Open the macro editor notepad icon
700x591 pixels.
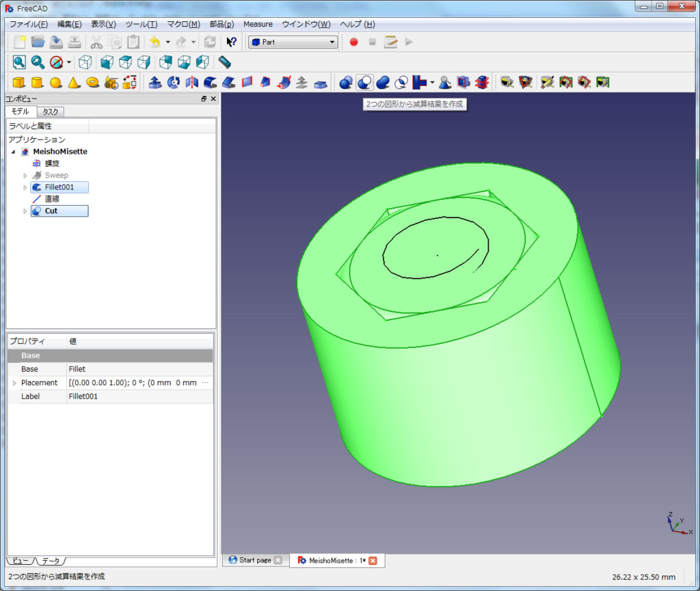[x=390, y=42]
